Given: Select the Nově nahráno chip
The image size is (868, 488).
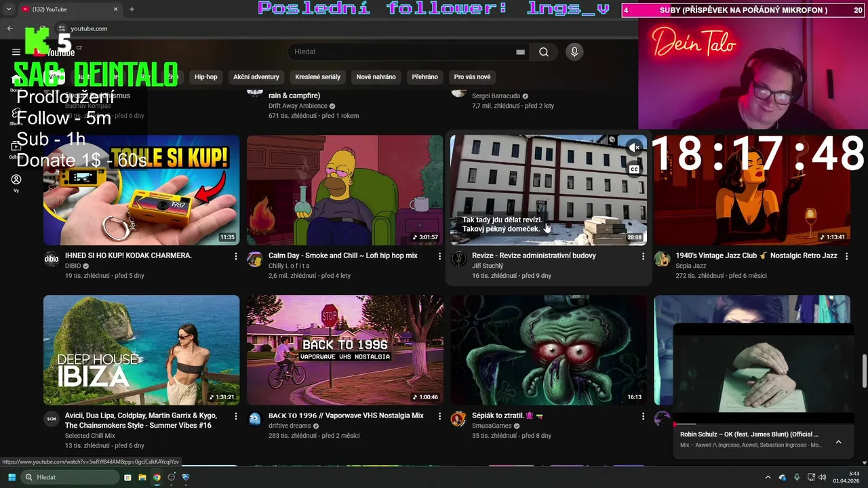Looking at the screenshot, I should click(376, 77).
